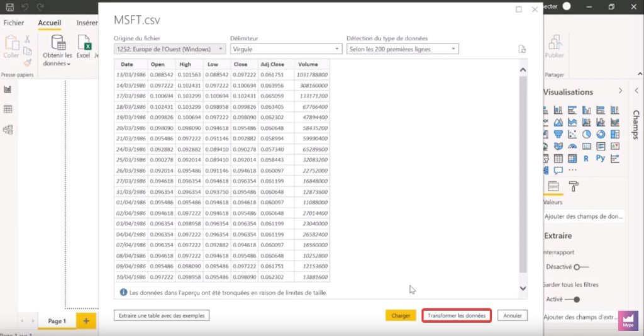Select the multi-row card visual
This screenshot has height=336, width=644.
pos(601,146)
